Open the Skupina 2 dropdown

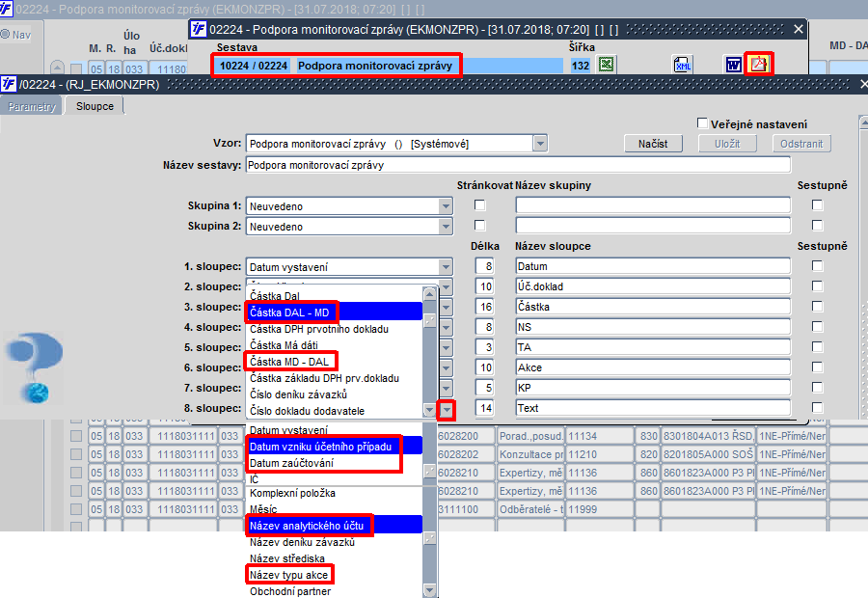(446, 227)
